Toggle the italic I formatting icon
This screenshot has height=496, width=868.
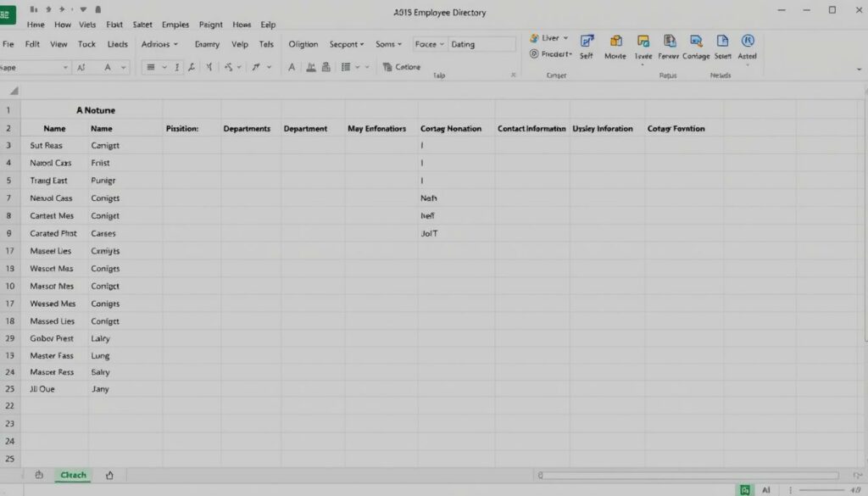tap(177, 67)
